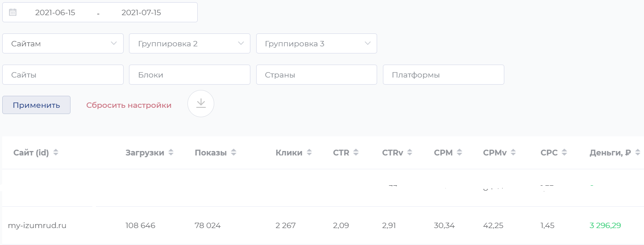Screen dimensions: 644x245
Task: Sort table by CPM arrows
Action: pos(459,153)
